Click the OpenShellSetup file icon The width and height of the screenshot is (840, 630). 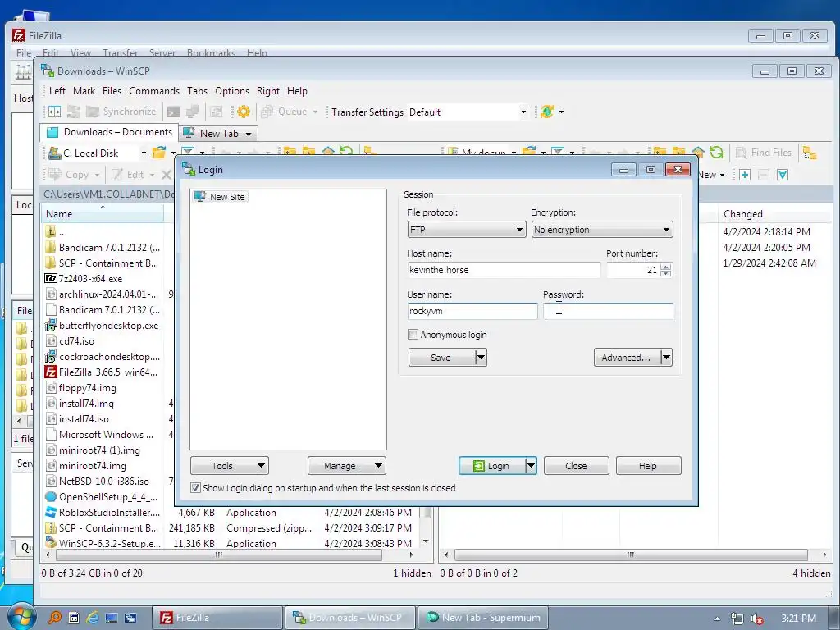pyautogui.click(x=51, y=496)
